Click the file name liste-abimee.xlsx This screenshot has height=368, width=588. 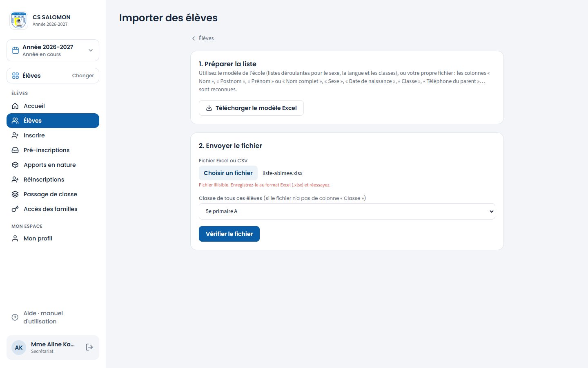tap(283, 173)
